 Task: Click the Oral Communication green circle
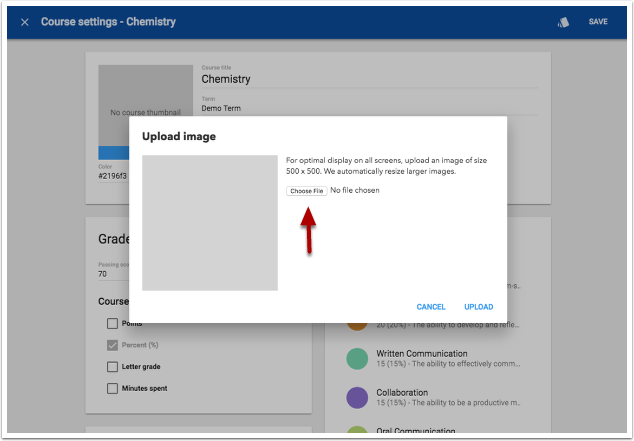(357, 432)
